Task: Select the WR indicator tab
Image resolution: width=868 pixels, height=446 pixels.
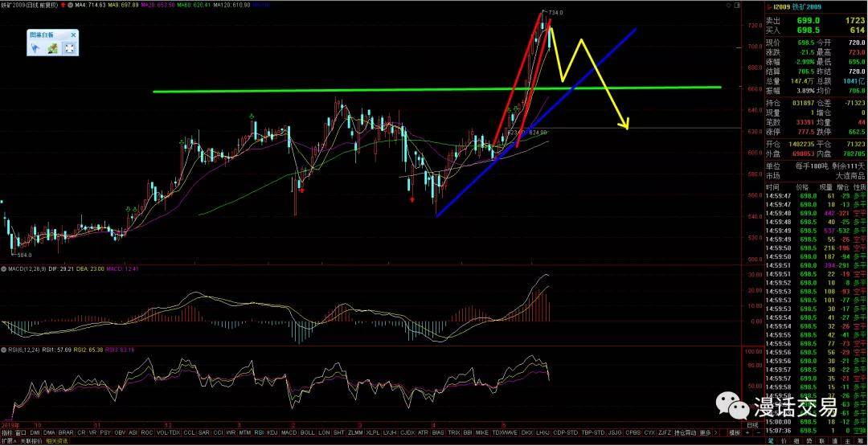Action: (231, 432)
